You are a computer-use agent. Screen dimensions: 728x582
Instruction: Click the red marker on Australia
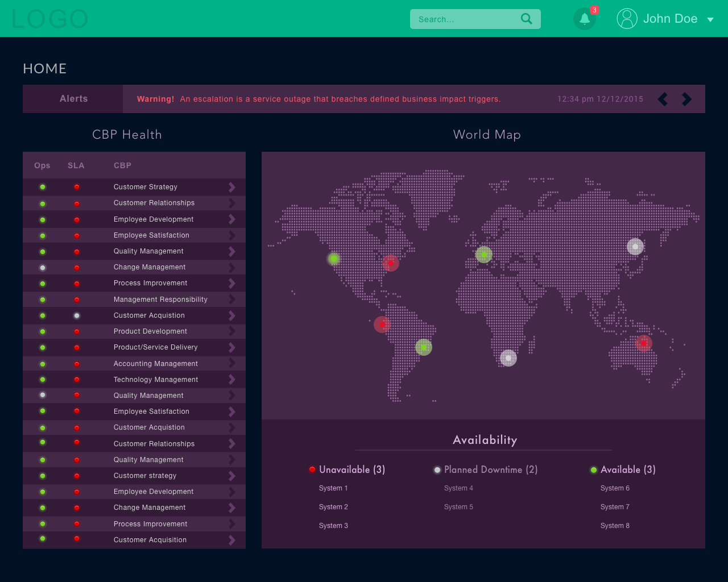pos(644,343)
